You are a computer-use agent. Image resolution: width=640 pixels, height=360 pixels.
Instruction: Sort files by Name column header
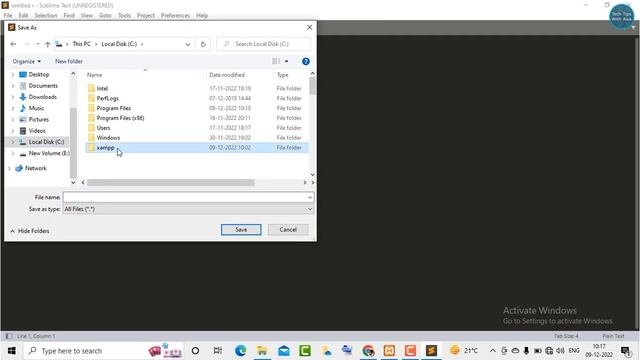pyautogui.click(x=95, y=75)
